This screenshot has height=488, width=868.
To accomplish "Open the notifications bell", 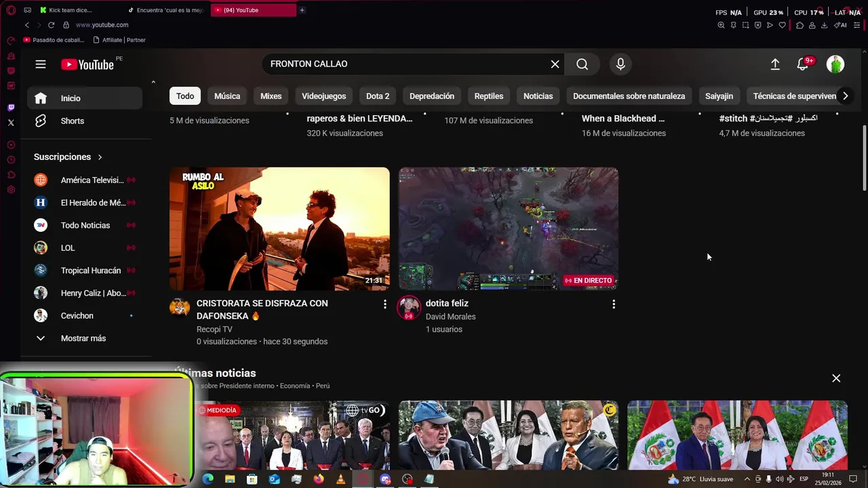I will (803, 64).
